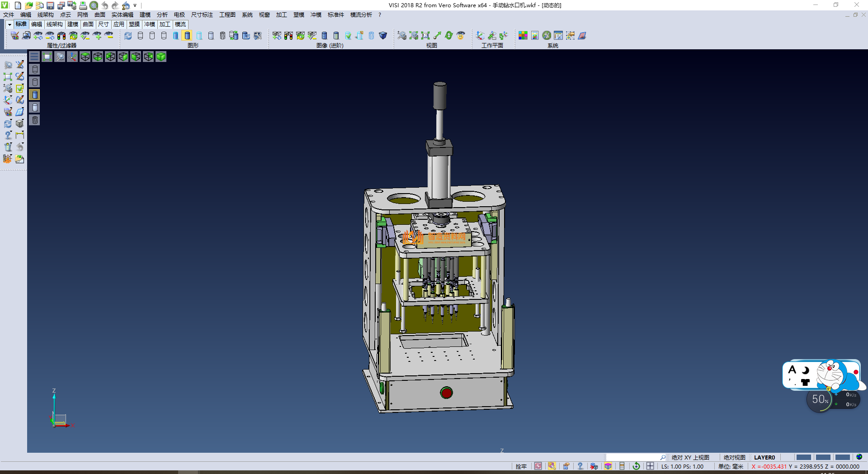Expand the quick access toolbar dropdown arrow
This screenshot has height=474, width=868.
[x=135, y=5]
